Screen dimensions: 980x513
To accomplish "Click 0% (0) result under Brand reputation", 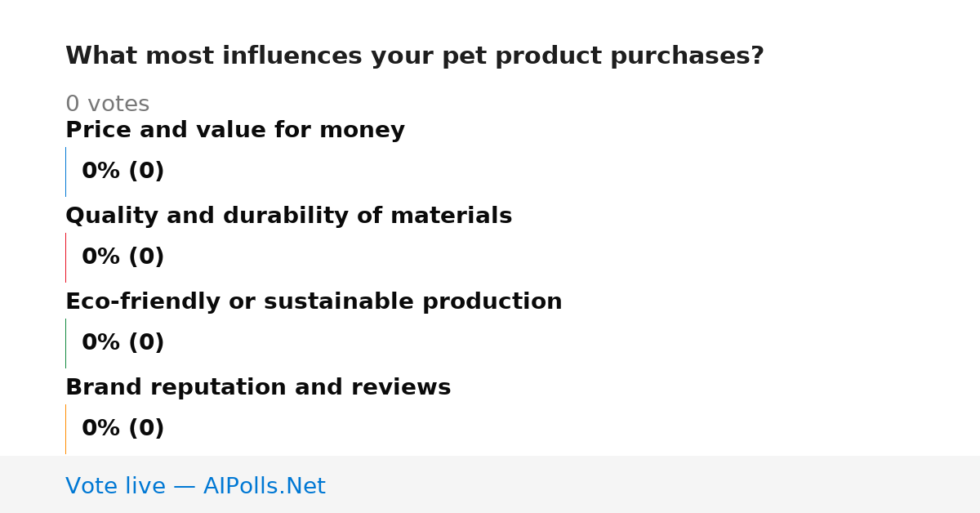I will pos(123,429).
